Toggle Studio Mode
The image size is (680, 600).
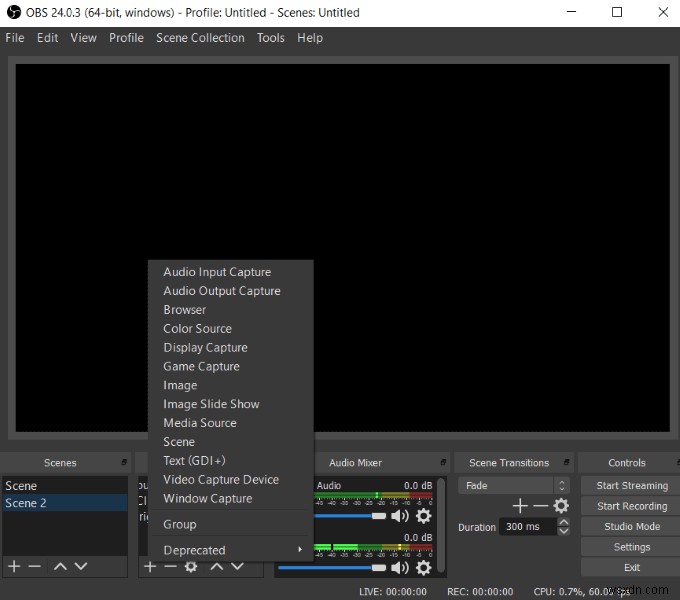point(631,526)
